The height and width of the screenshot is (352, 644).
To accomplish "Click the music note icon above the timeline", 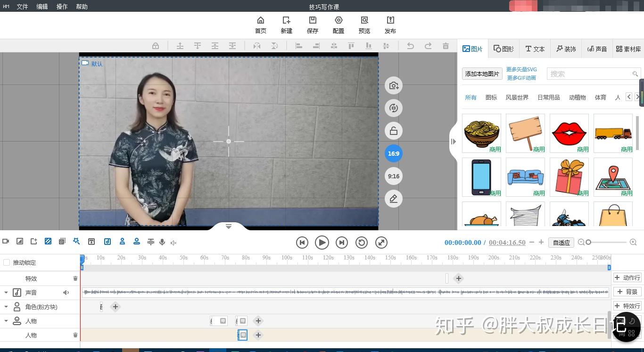I will point(107,242).
